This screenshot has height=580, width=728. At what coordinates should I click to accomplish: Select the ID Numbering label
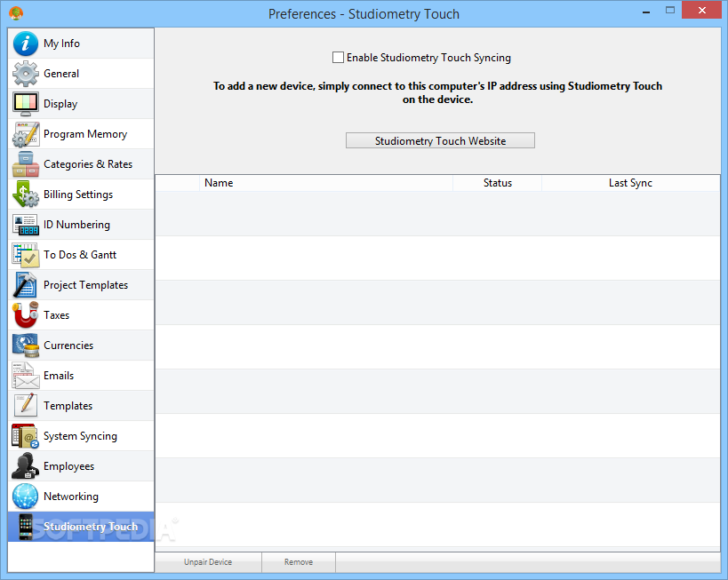(x=77, y=225)
